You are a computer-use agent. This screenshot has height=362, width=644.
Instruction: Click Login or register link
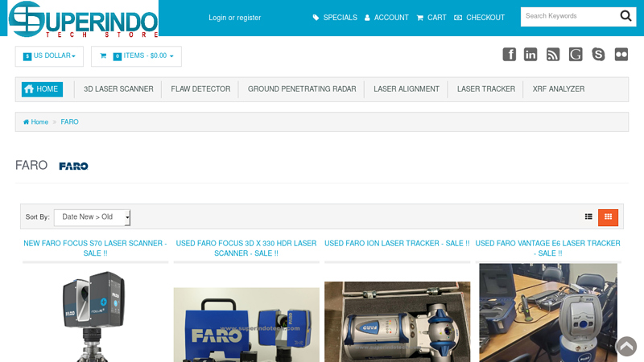[234, 18]
